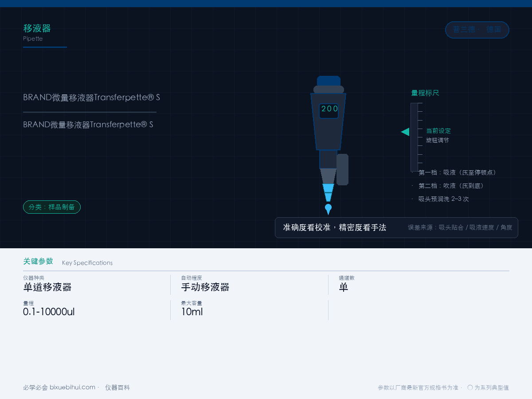Viewport: 532px width, 399px height.
Task: Click the gray tip ejector side block
Action: click(x=342, y=169)
